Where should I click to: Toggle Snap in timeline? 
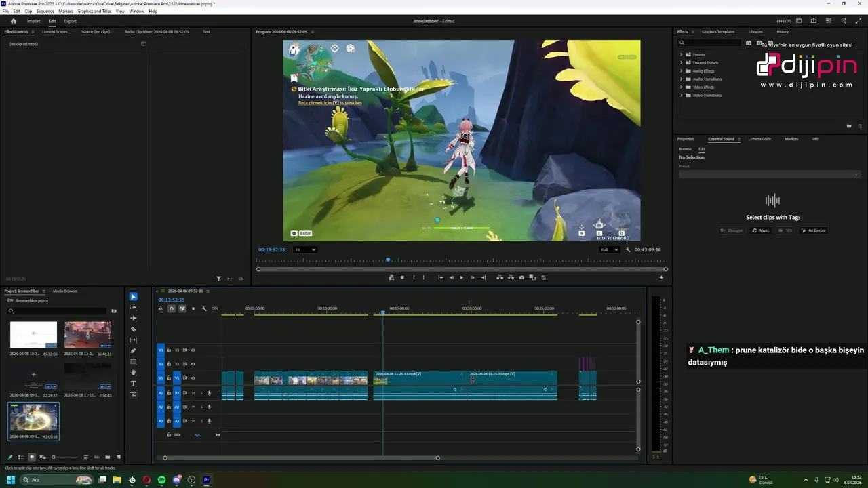172,308
